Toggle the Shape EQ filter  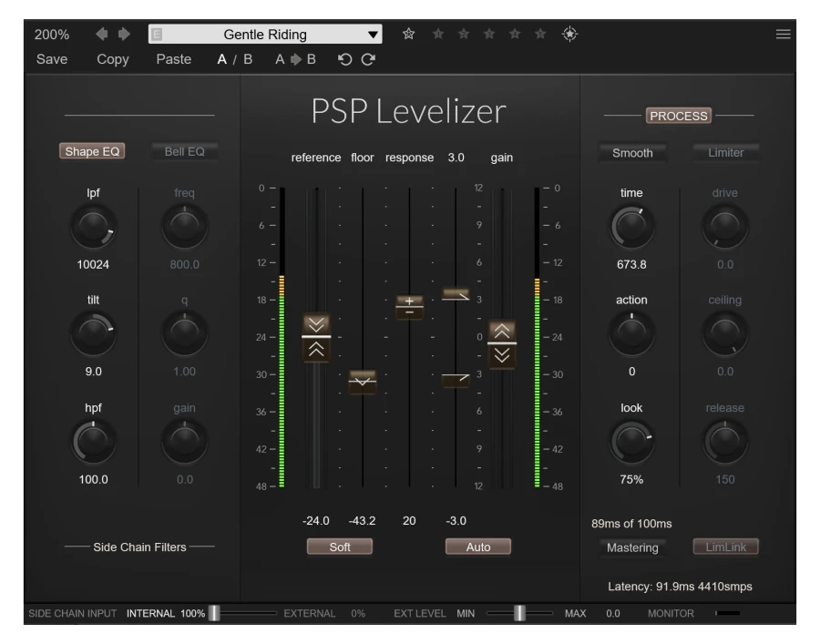(x=92, y=151)
